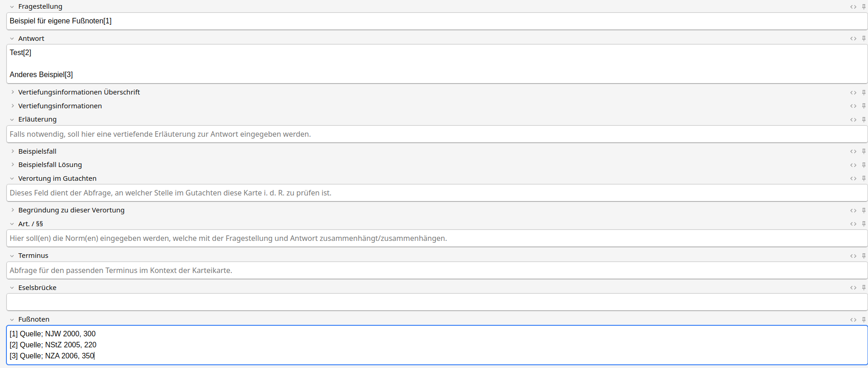Pin the Antwort field as sticky

tap(863, 39)
